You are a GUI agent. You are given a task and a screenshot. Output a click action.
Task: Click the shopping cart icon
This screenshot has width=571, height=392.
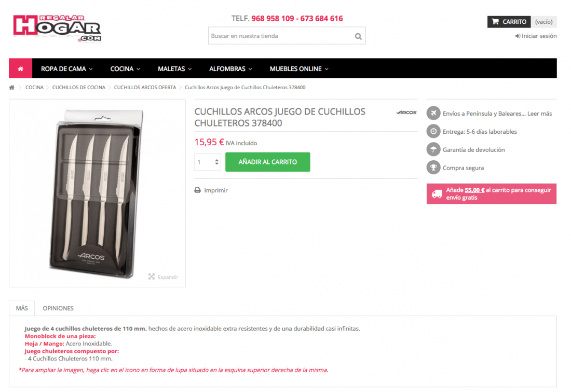click(x=495, y=21)
